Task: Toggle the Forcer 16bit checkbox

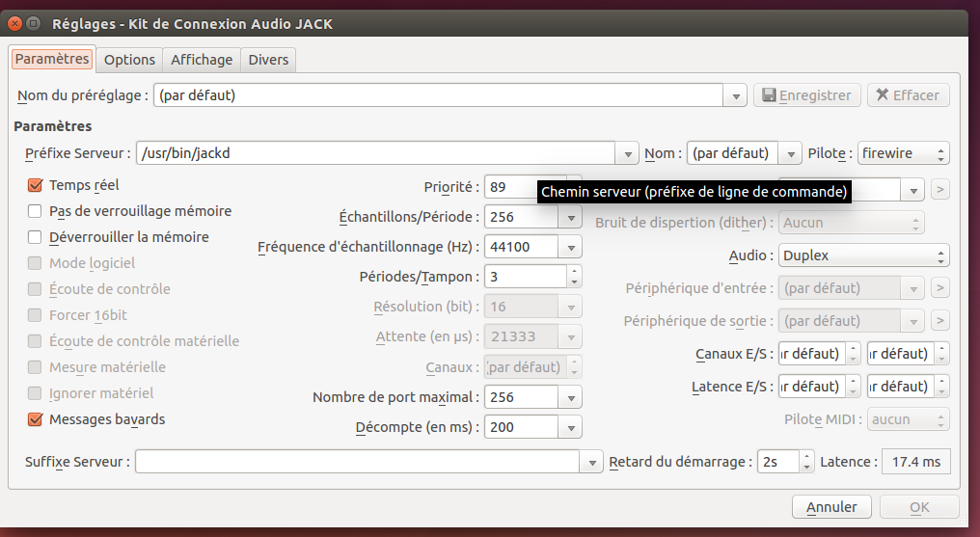Action: [35, 315]
